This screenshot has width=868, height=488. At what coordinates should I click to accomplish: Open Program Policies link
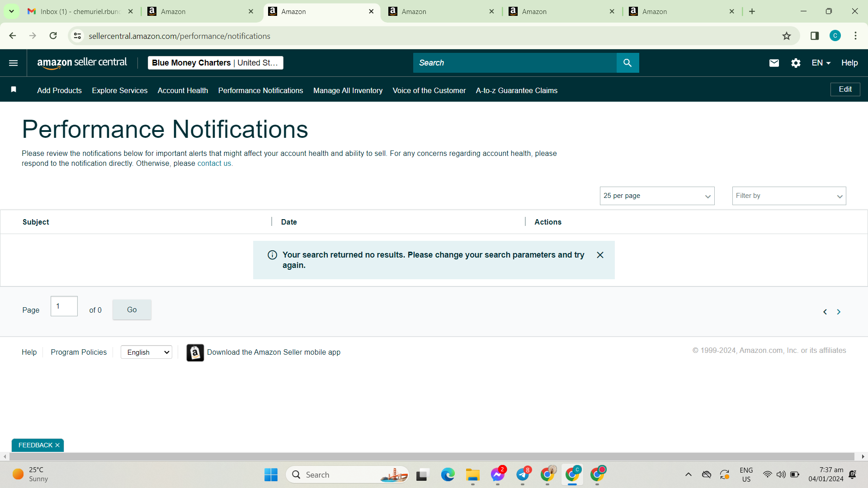point(79,352)
